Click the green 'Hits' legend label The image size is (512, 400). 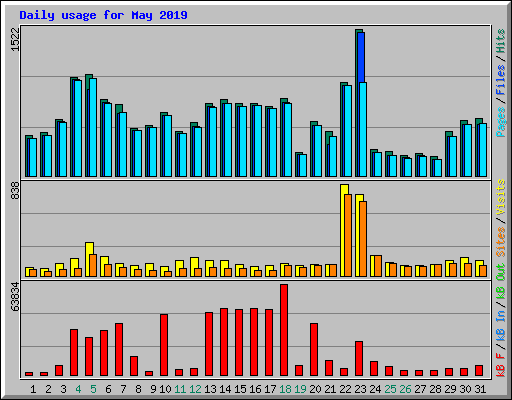click(501, 41)
